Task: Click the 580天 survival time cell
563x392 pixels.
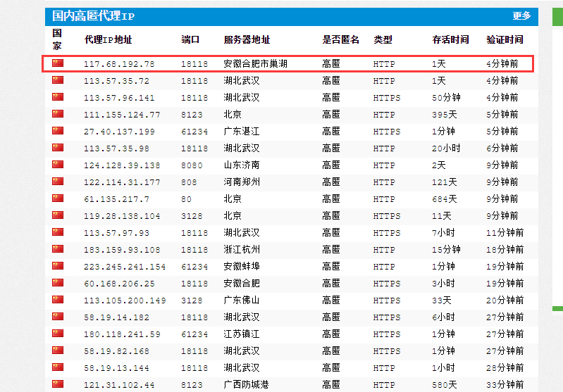Action: pos(445,384)
